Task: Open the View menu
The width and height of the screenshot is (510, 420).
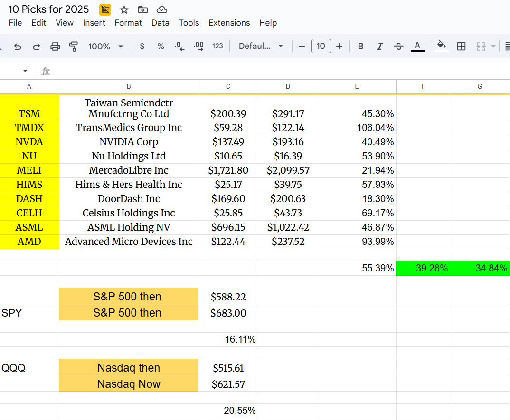Action: [x=65, y=23]
